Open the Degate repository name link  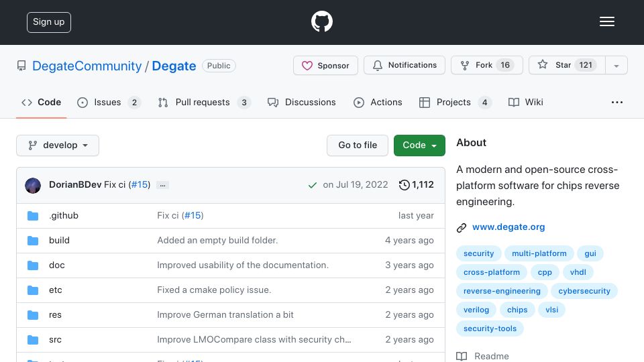pos(174,66)
